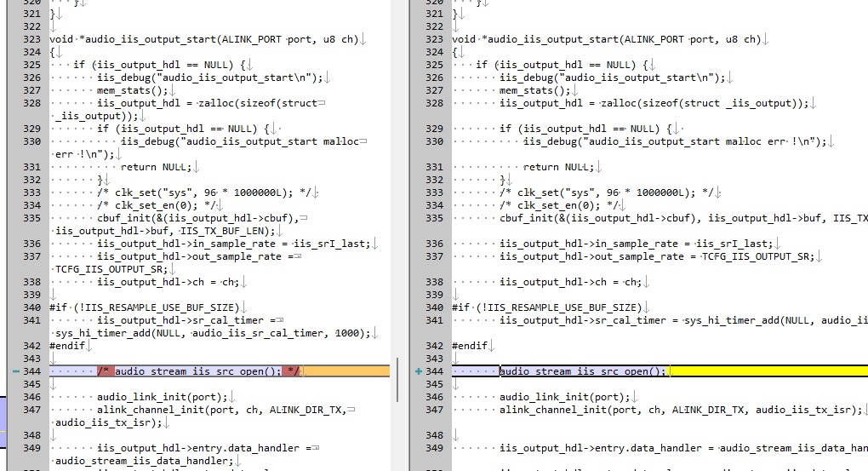
Task: Click wrapped audio_iis_tx_isr); continuation in left pane
Action: click(109, 422)
